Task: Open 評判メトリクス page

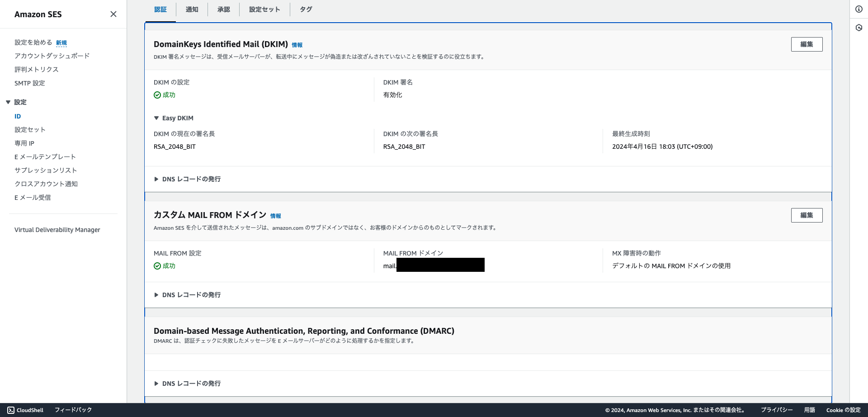Action: point(37,70)
